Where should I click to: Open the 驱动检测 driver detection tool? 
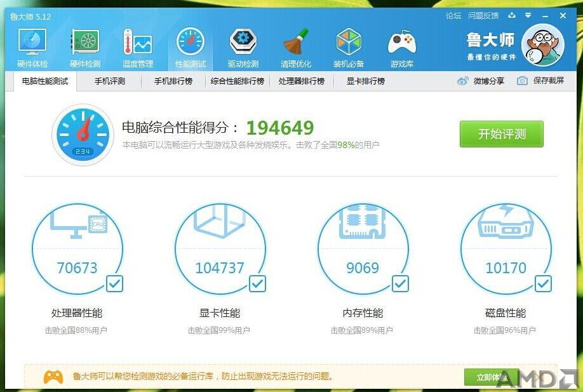(x=243, y=48)
